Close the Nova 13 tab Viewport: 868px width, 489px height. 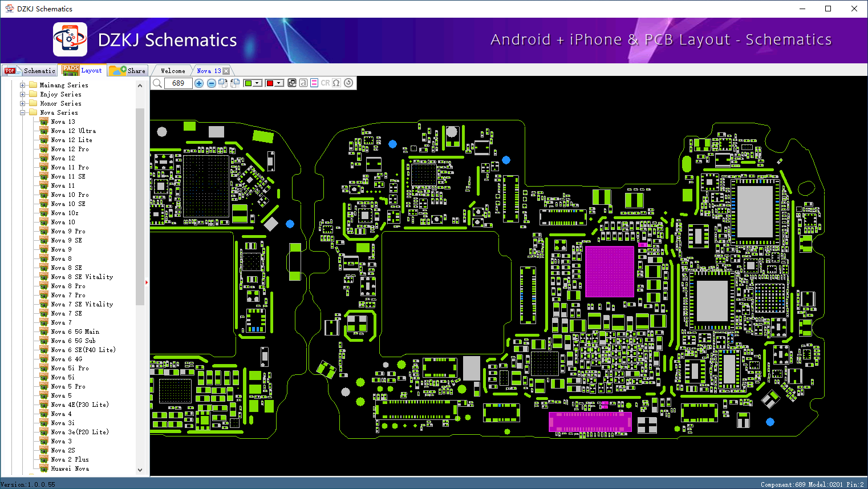pyautogui.click(x=226, y=71)
